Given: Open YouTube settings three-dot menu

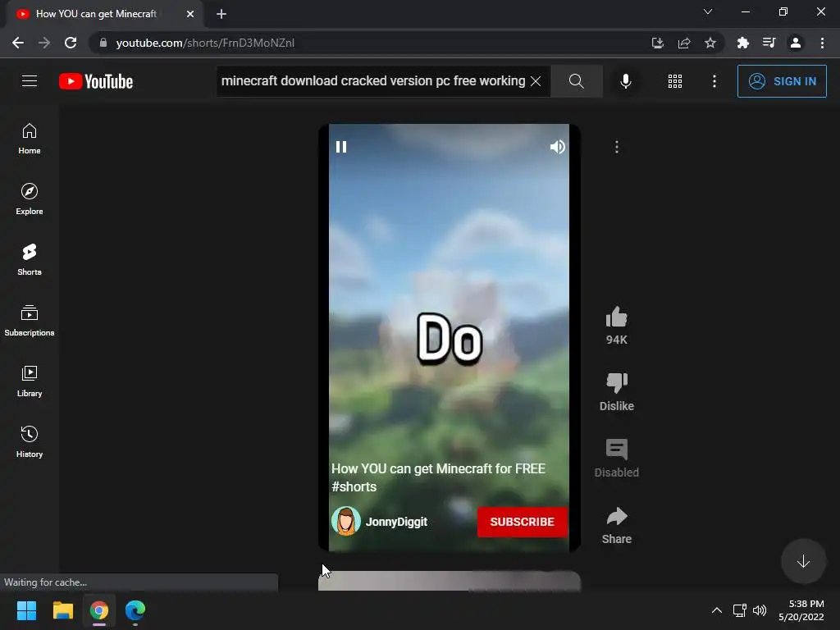Looking at the screenshot, I should click(x=714, y=81).
